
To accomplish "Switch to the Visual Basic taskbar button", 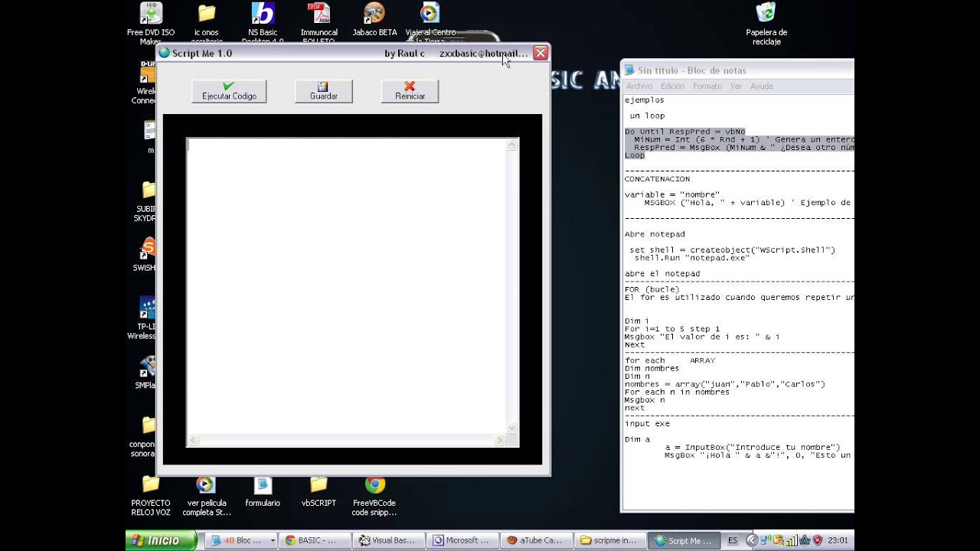I will 388,540.
